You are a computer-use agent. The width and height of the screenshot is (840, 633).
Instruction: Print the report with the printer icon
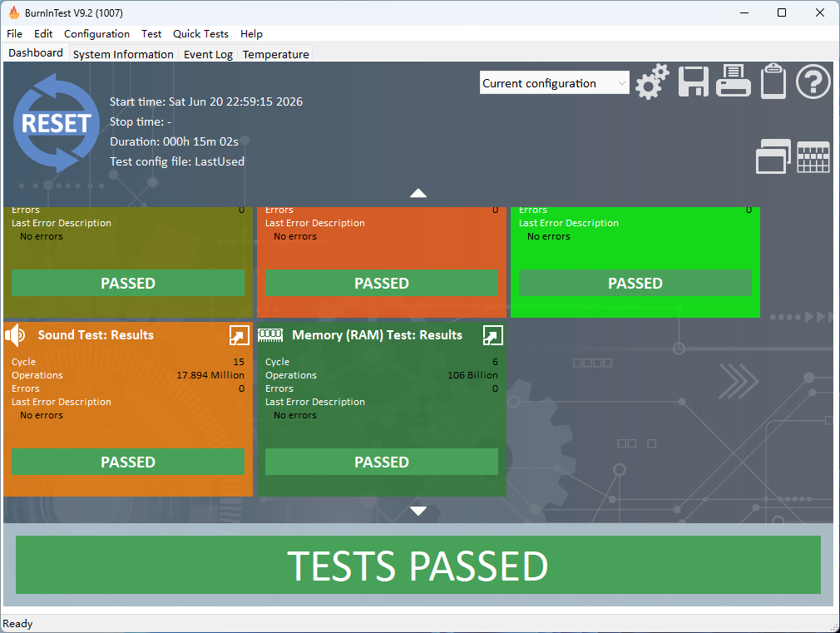(x=733, y=81)
